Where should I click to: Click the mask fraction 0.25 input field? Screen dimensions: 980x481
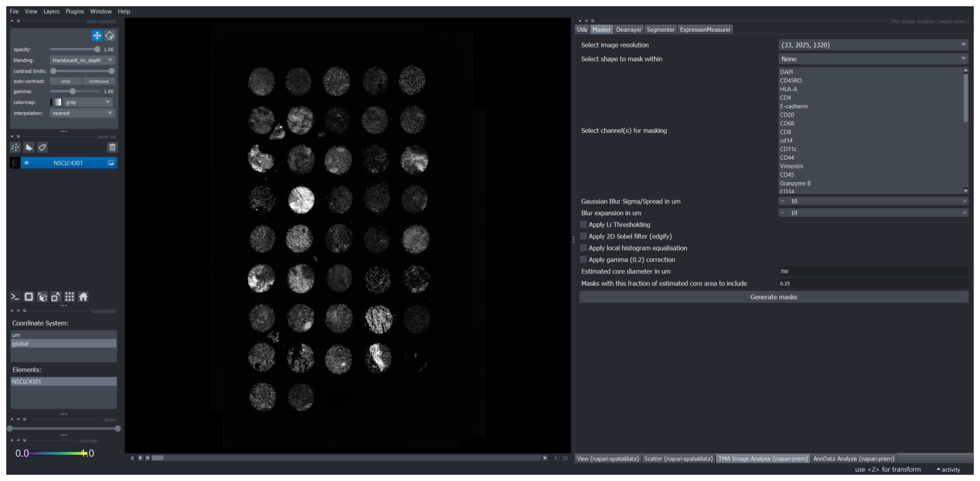(x=873, y=283)
